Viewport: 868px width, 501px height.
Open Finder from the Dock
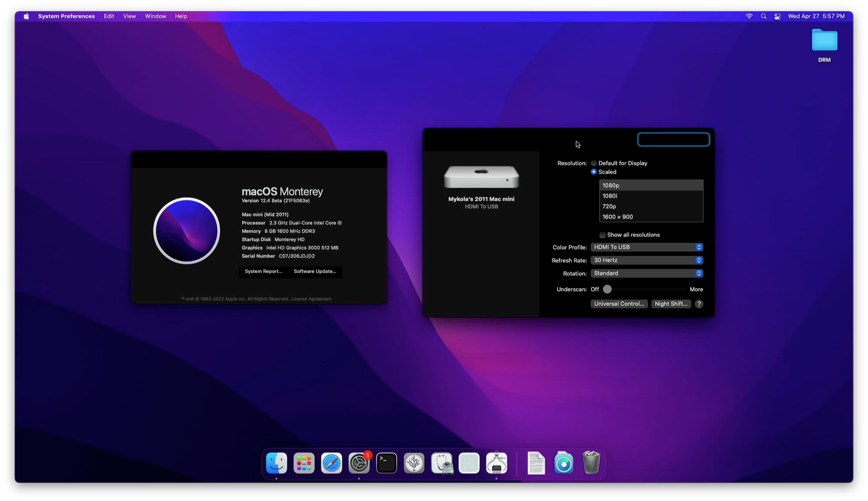click(276, 463)
